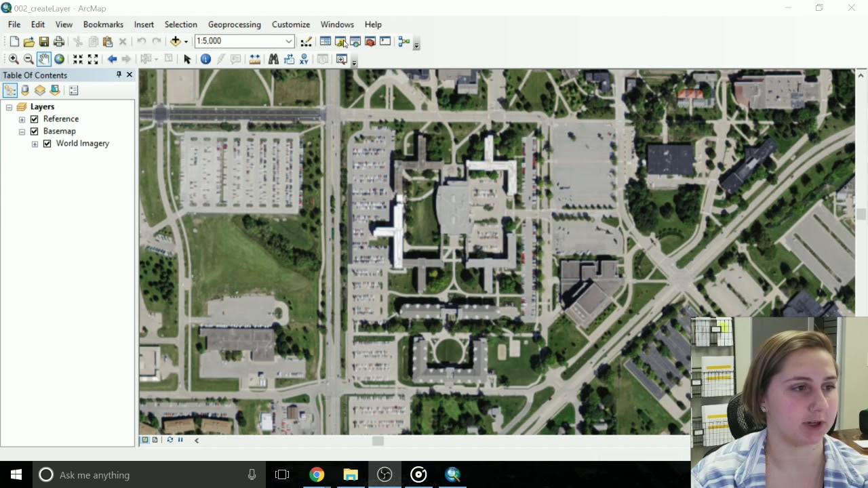Go back to previous extent
This screenshot has height=488, width=868.
tap(112, 59)
